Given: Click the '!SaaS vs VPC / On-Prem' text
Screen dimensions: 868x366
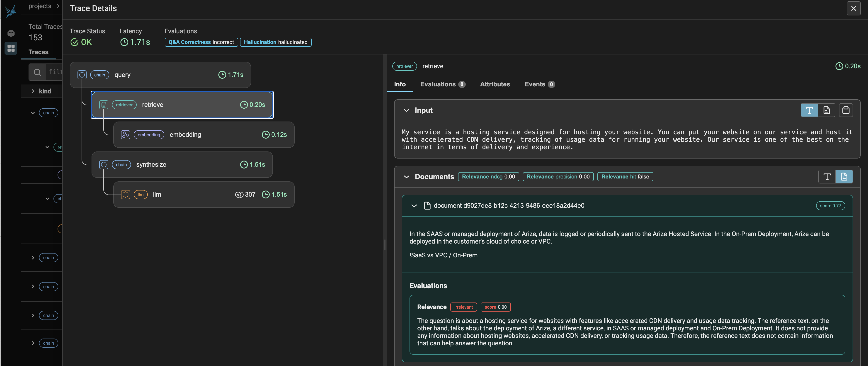Looking at the screenshot, I should [x=443, y=255].
